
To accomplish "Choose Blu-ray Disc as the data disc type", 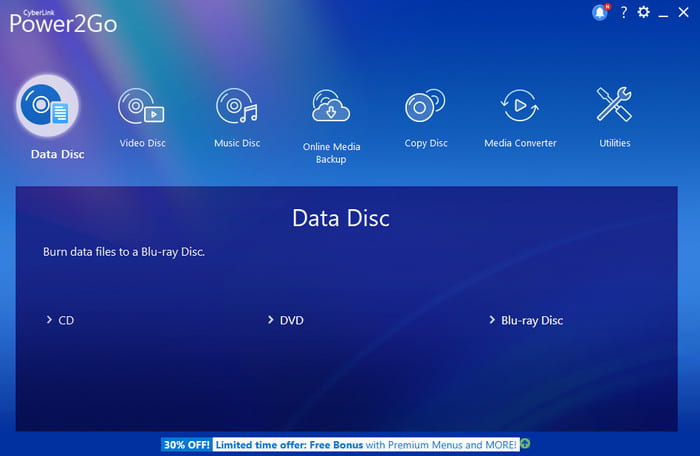I will (526, 320).
